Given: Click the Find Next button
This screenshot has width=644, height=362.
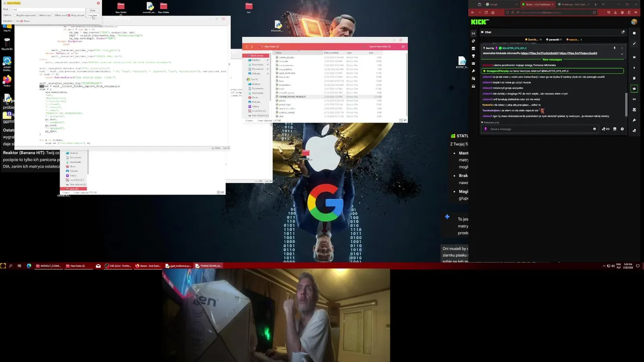Looking at the screenshot, I should point(92,15).
